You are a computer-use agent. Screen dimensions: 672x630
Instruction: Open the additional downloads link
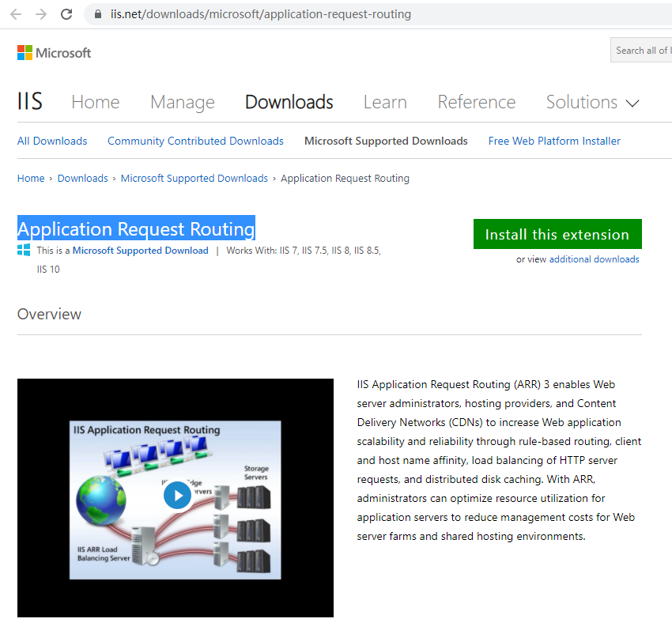[x=594, y=259]
